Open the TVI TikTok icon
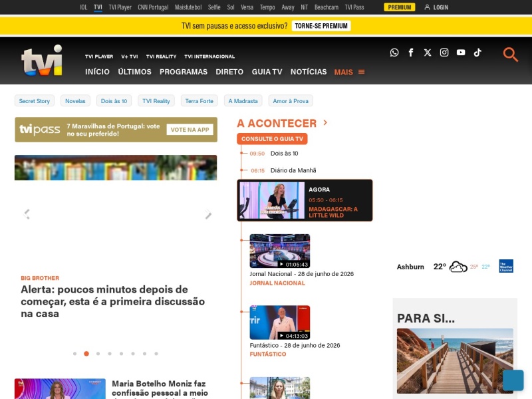532x399 pixels. click(x=477, y=53)
